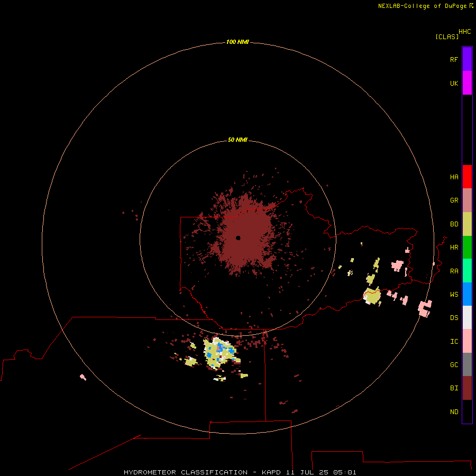This screenshot has width=476, height=476.
Task: Pick the RA light-green legend swatch
Action: (467, 271)
